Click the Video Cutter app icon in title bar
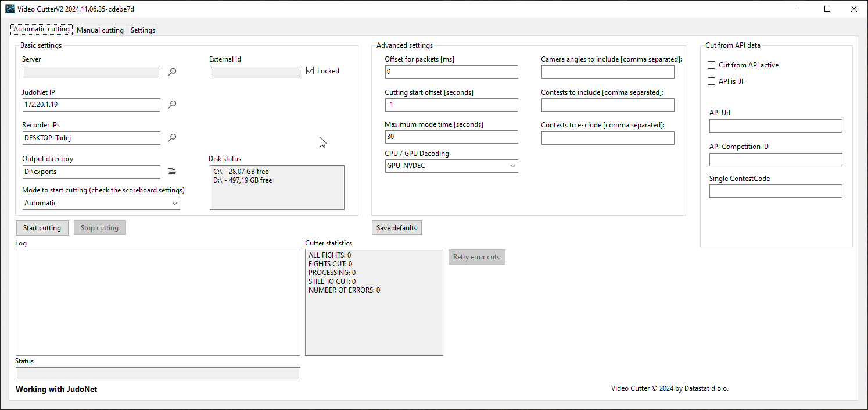868x410 pixels. [x=10, y=9]
